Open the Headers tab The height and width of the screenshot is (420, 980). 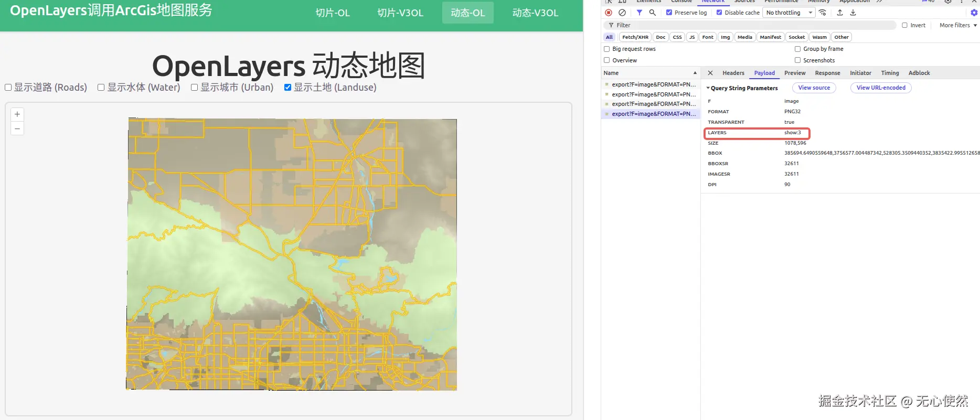(x=733, y=73)
